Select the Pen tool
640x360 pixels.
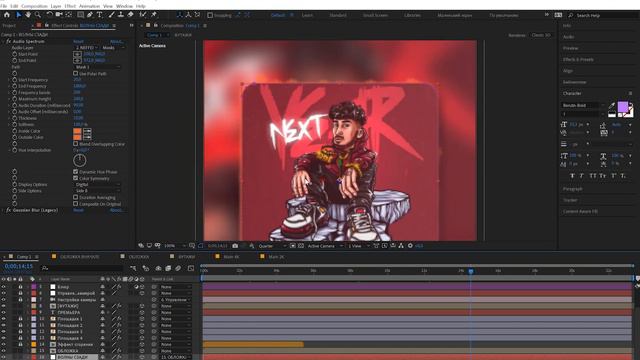[x=90, y=15]
